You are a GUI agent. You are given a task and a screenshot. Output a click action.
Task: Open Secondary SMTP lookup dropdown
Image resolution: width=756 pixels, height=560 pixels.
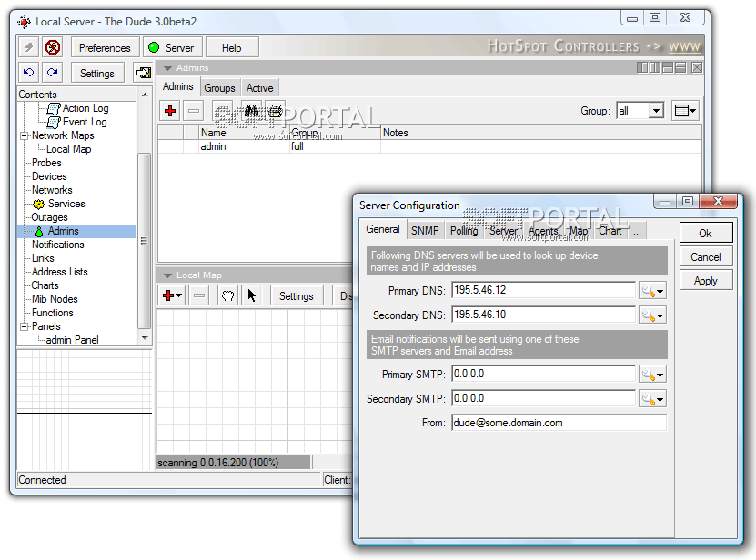click(653, 398)
